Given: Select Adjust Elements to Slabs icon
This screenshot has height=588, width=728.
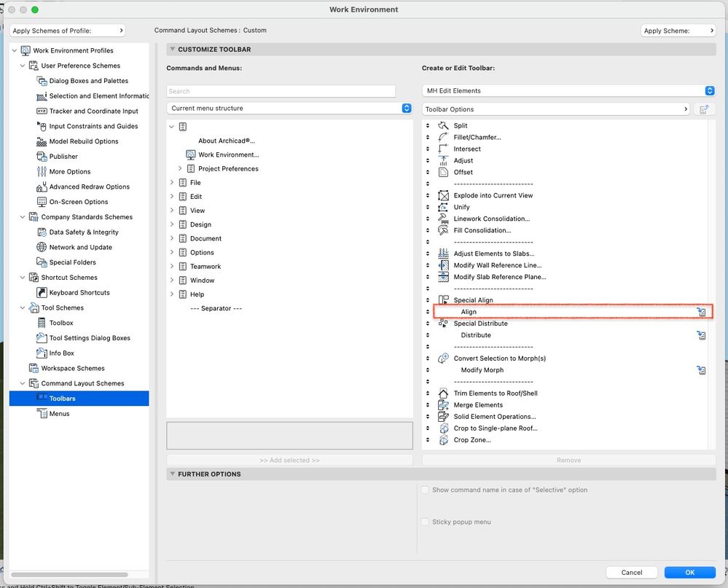Looking at the screenshot, I should [x=443, y=254].
